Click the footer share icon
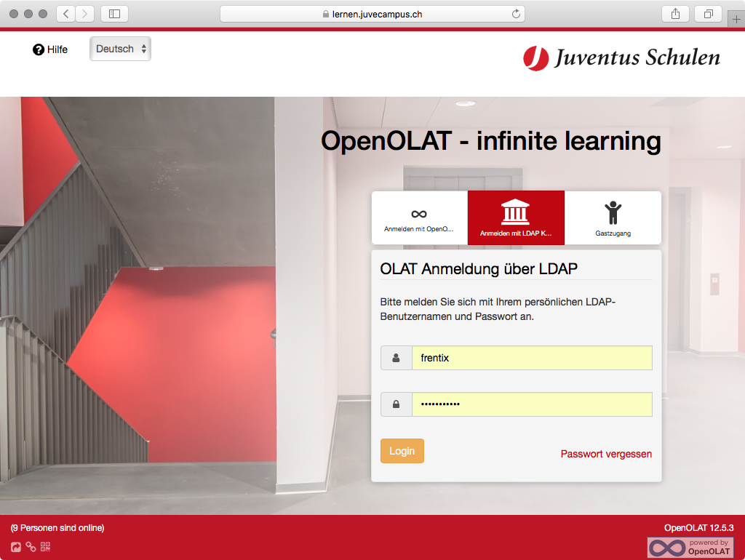 point(16,547)
